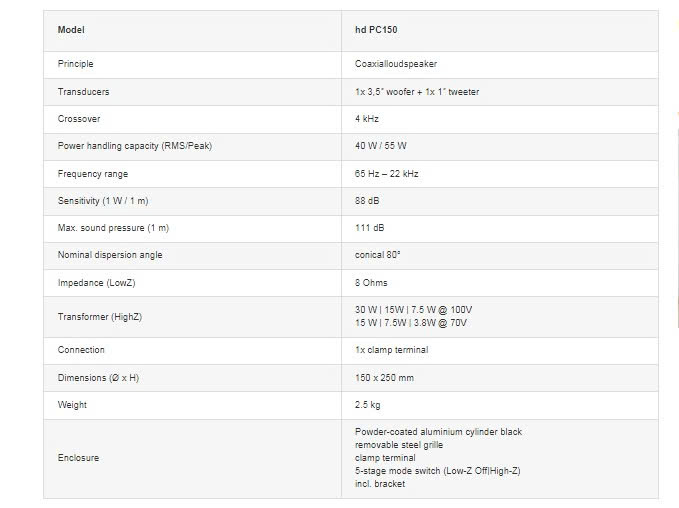679x508 pixels.
Task: Click the "Coaxialloudspeaker" value
Action: tap(398, 64)
